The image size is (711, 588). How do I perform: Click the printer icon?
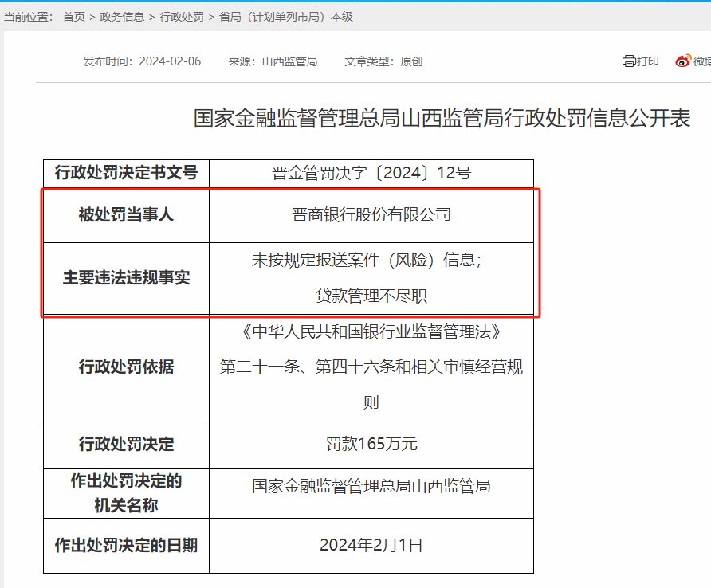(x=628, y=61)
